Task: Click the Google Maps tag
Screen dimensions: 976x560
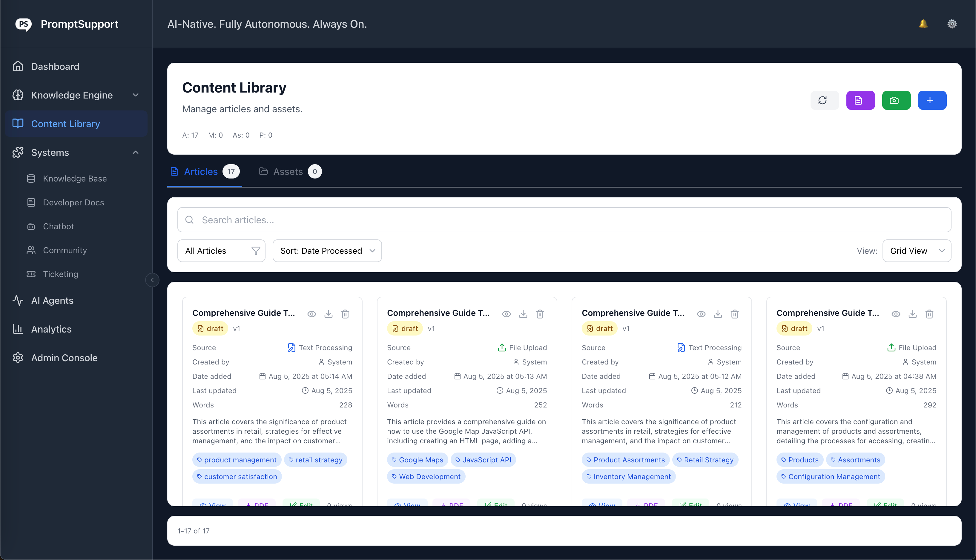Action: click(x=417, y=460)
